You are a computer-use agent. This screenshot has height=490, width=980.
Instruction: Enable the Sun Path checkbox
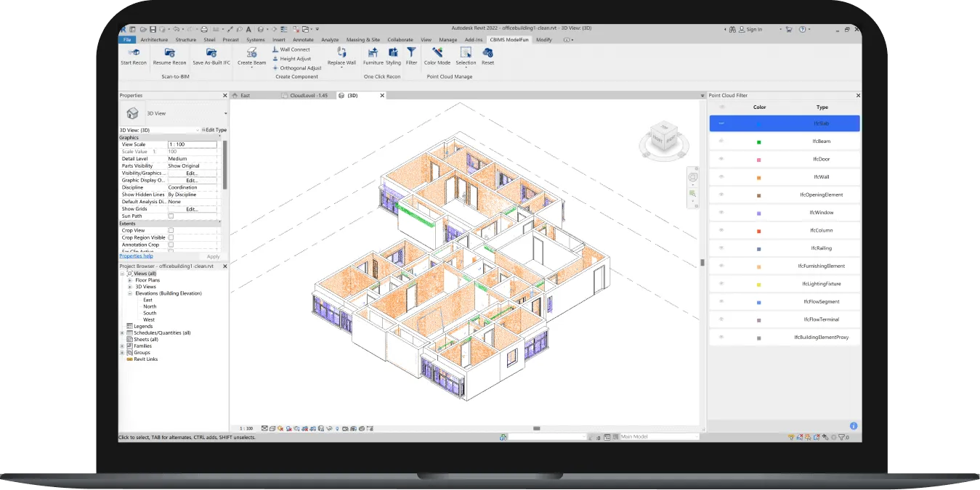click(x=171, y=216)
